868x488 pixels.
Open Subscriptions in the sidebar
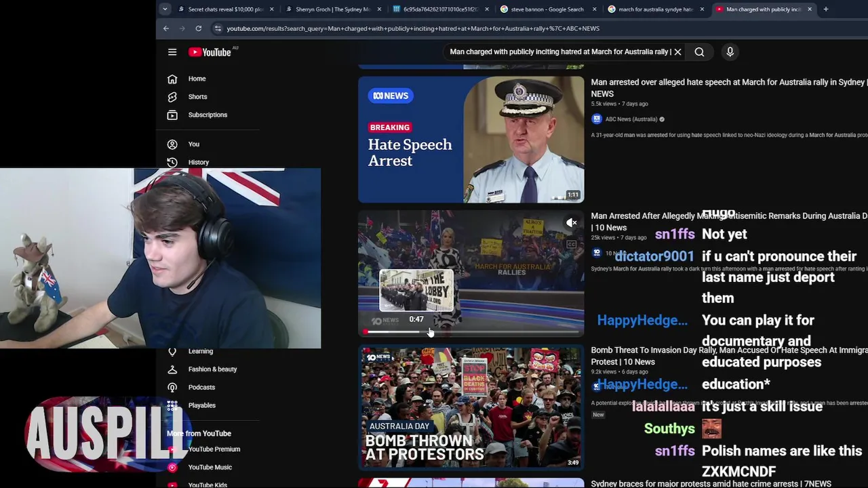pyautogui.click(x=208, y=115)
